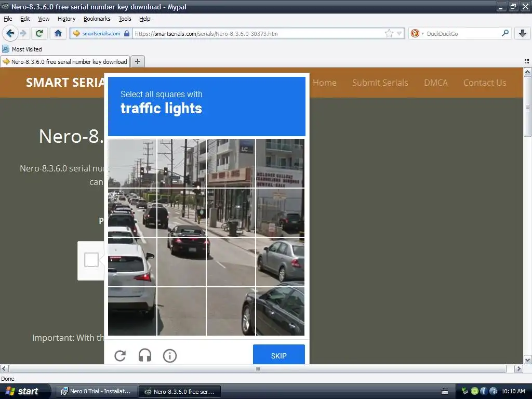
Task: Reload the page with the refresh icon
Action: coord(39,33)
